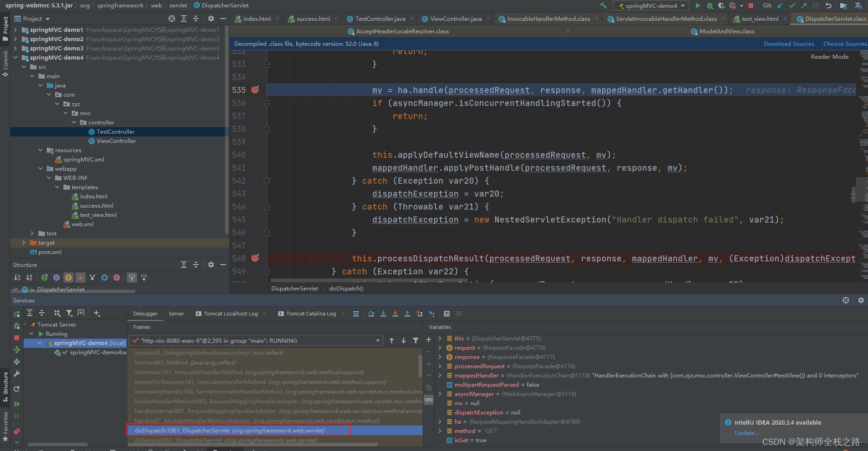
Task: Toggle Show Fields in the Structure toolbar
Action: [x=69, y=278]
